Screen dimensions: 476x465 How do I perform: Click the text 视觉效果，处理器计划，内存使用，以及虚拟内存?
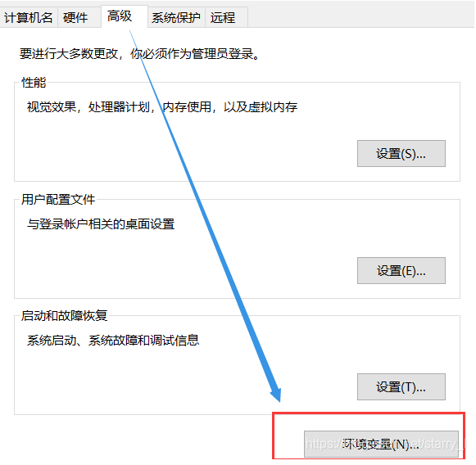[x=162, y=107]
